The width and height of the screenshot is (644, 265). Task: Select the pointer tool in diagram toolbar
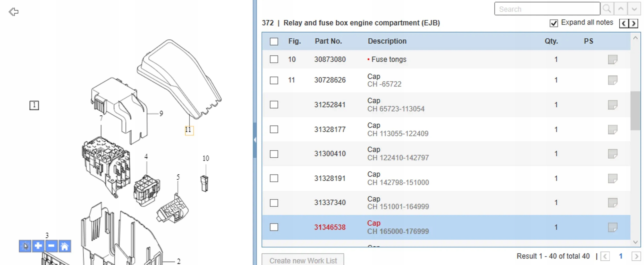pyautogui.click(x=25, y=246)
